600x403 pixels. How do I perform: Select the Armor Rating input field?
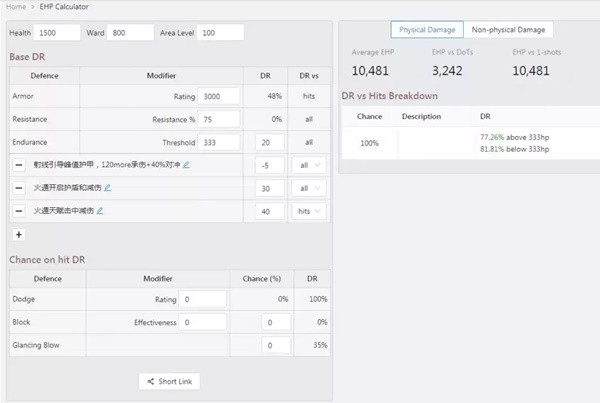point(218,96)
